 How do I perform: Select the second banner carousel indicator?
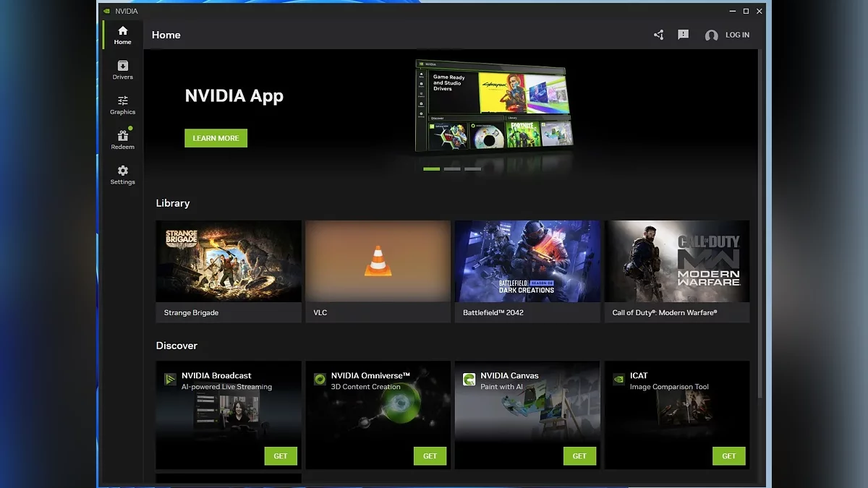452,168
